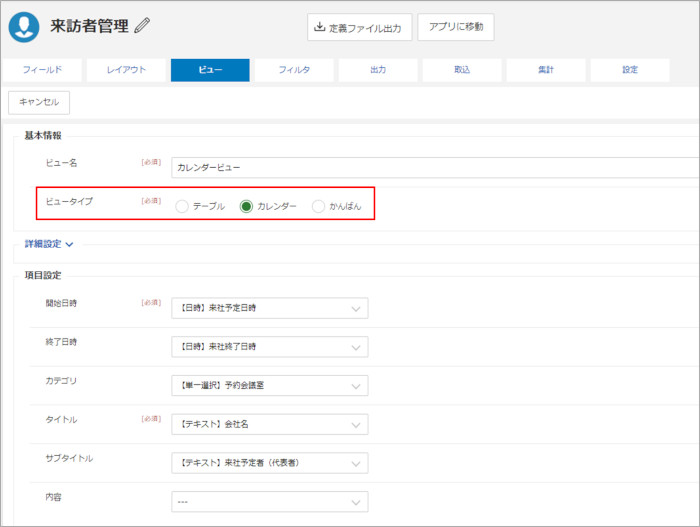
Task: Open the フィールド tab
Action: tap(42, 70)
